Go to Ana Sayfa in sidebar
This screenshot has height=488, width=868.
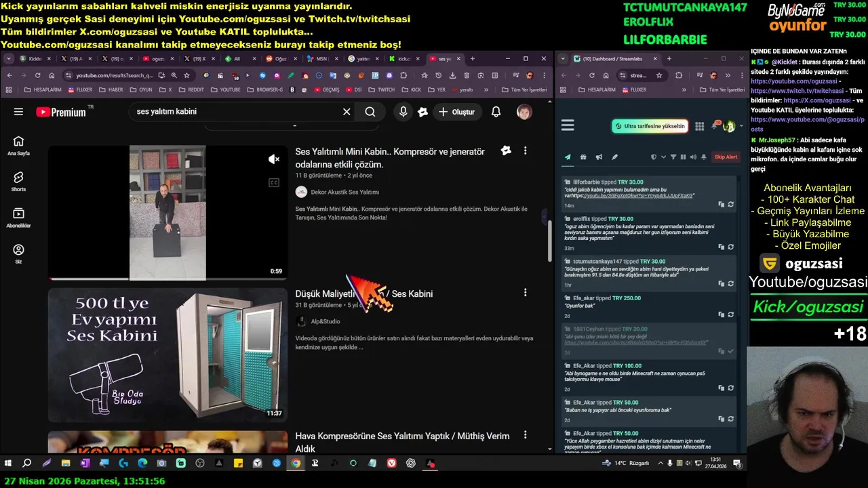point(18,146)
